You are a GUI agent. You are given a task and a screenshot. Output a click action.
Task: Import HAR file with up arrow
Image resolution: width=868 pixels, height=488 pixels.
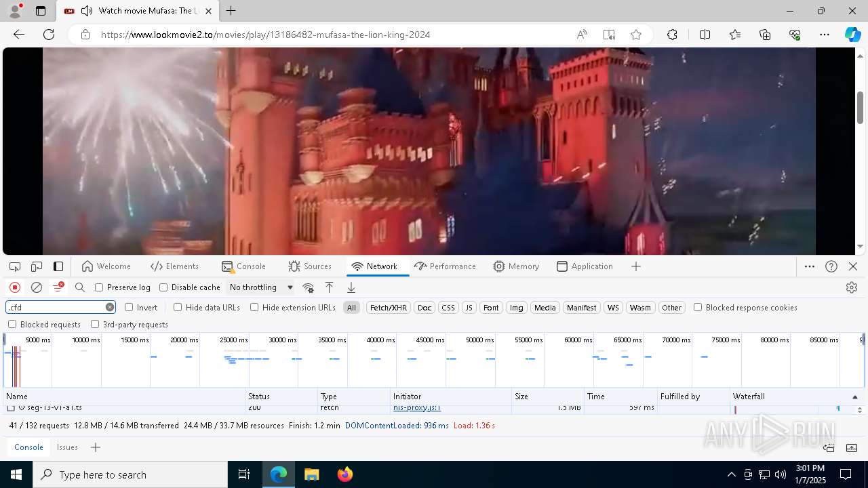[x=329, y=287]
